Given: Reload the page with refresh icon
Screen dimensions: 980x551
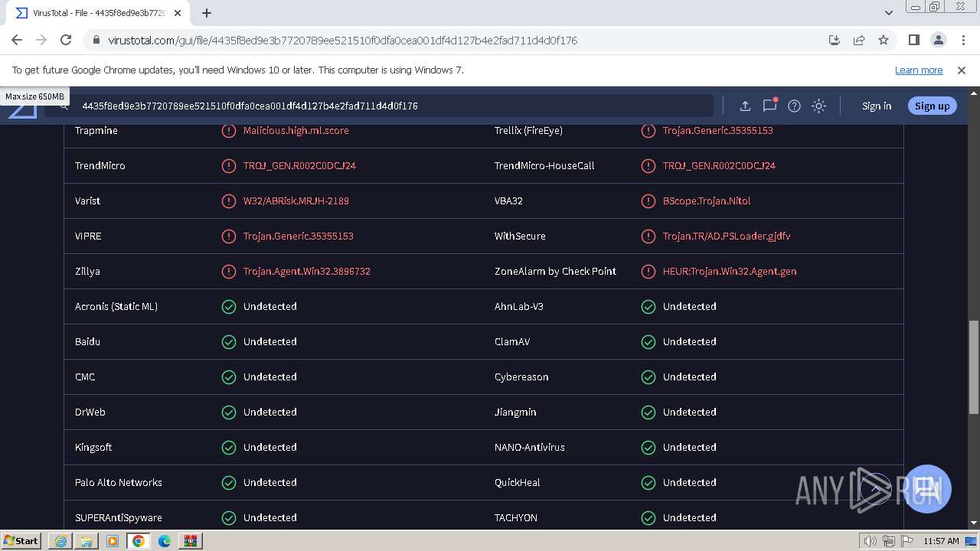Looking at the screenshot, I should click(66, 40).
